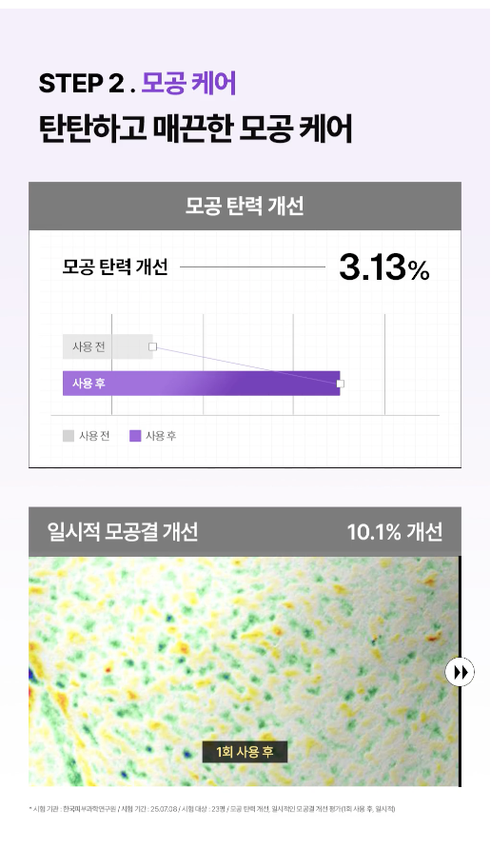The height and width of the screenshot is (868, 491).
Task: Click the 사용 전 legend label text
Action: [x=94, y=436]
